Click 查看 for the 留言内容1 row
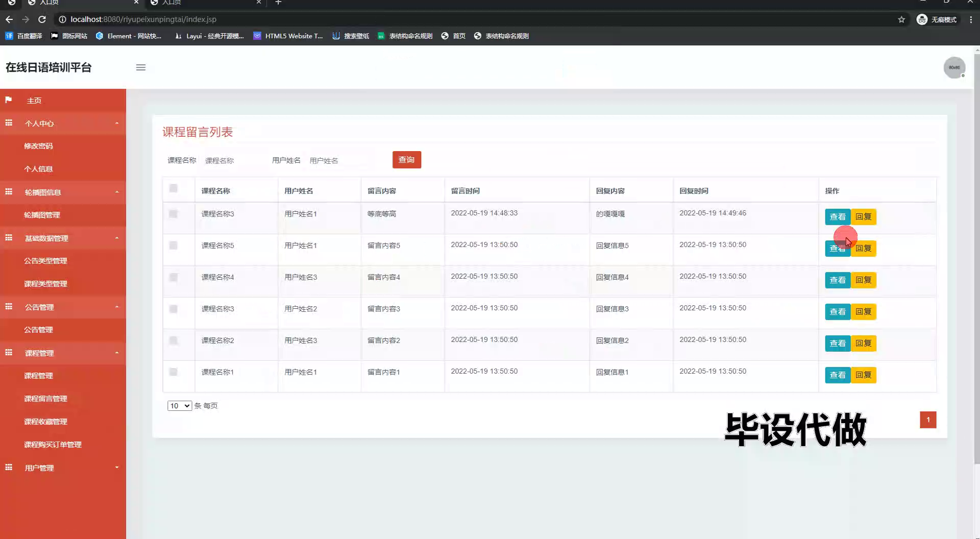This screenshot has width=980, height=539. point(838,375)
